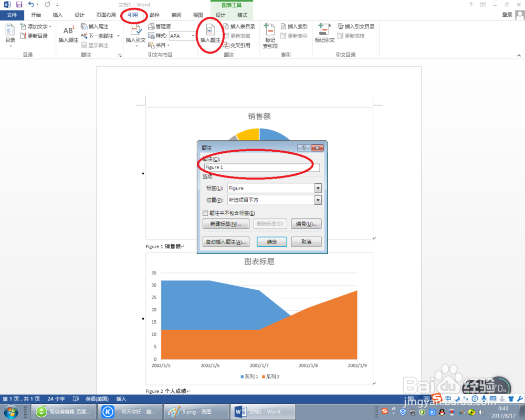Click the Insert Caption (插入题注) icon
525x420 pixels.
point(211,31)
